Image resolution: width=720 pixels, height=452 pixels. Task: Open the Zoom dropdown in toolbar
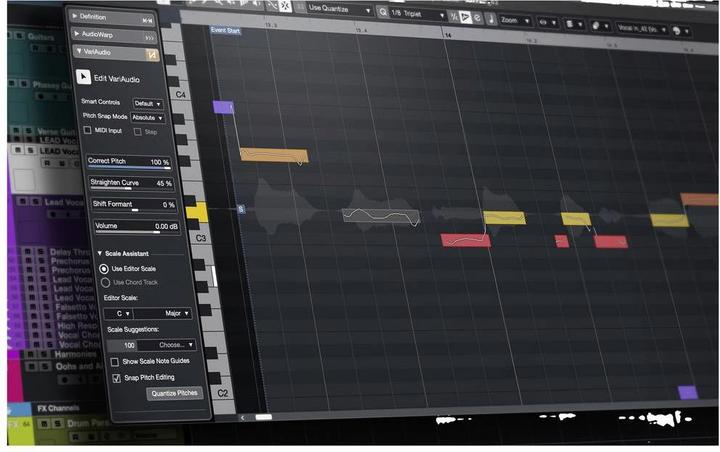pyautogui.click(x=515, y=21)
